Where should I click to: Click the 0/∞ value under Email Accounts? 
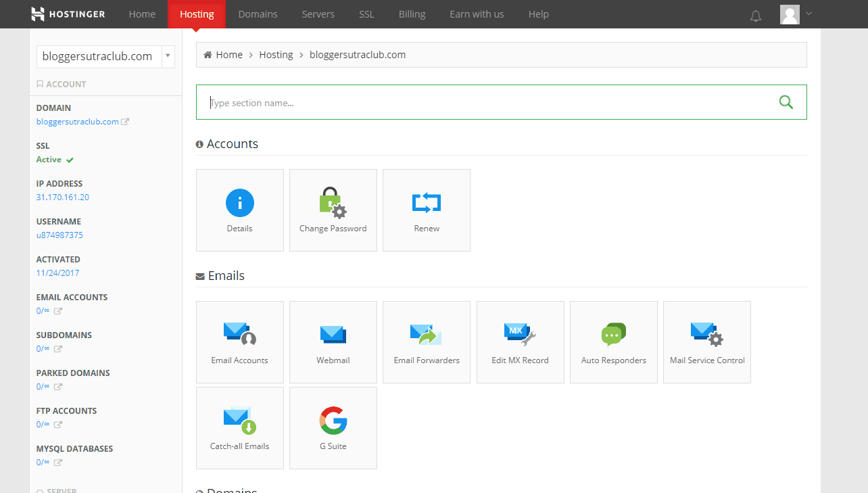43,311
